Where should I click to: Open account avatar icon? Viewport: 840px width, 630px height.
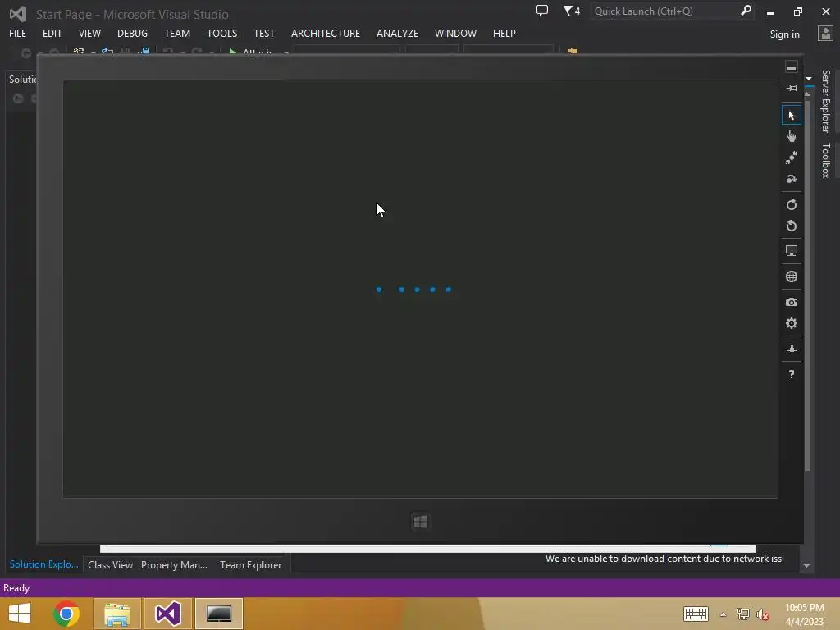click(x=825, y=34)
